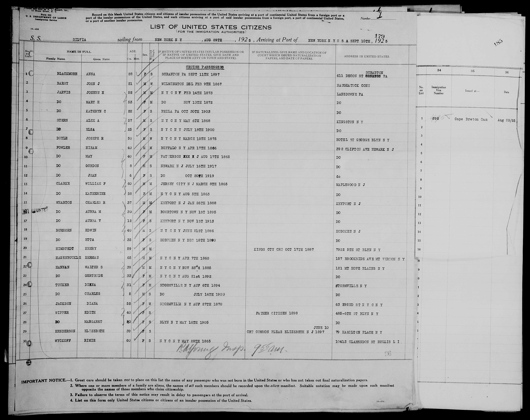Select 79 HAMILTON PLACE N Y
Image resolution: width=530 pixels, height=420 pixels.
coord(359,332)
